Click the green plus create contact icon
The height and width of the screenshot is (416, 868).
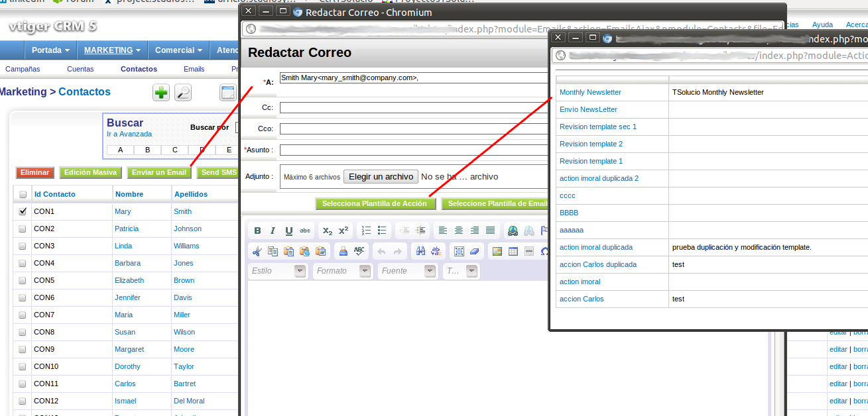(161, 93)
